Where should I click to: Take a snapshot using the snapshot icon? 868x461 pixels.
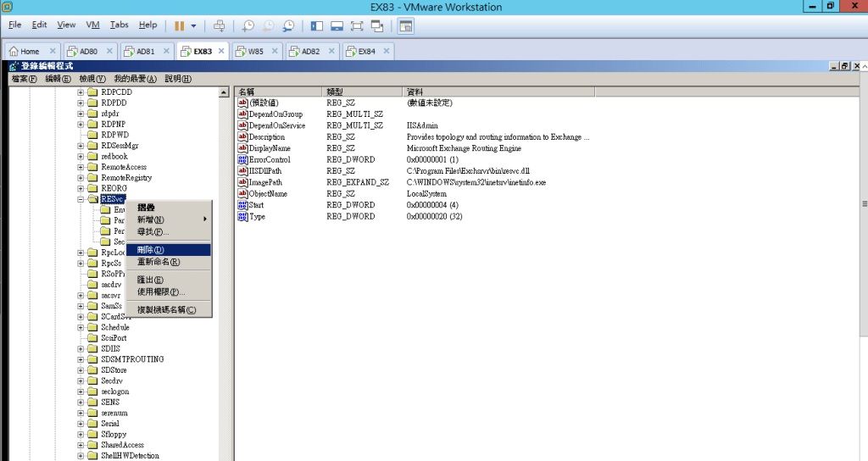tap(248, 26)
